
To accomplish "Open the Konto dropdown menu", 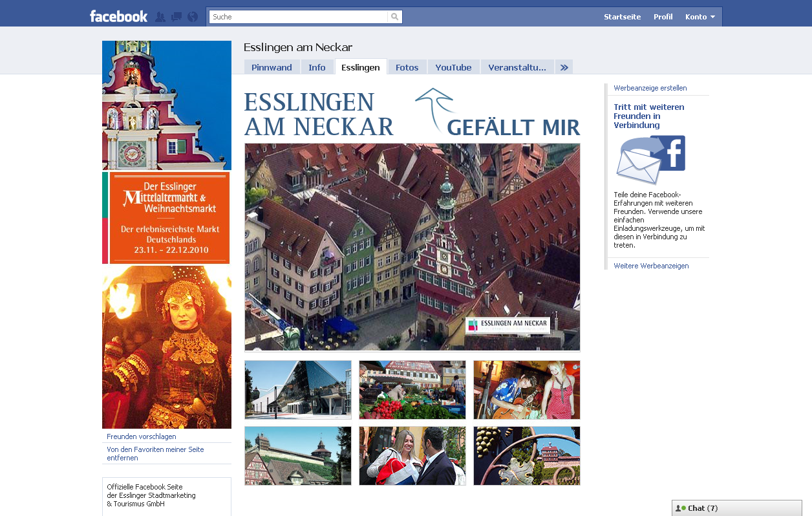I will (x=700, y=16).
